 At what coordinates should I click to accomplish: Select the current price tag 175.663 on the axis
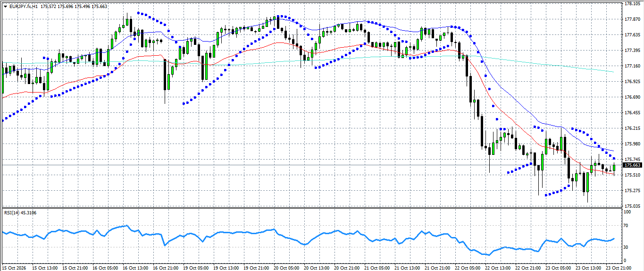632,165
